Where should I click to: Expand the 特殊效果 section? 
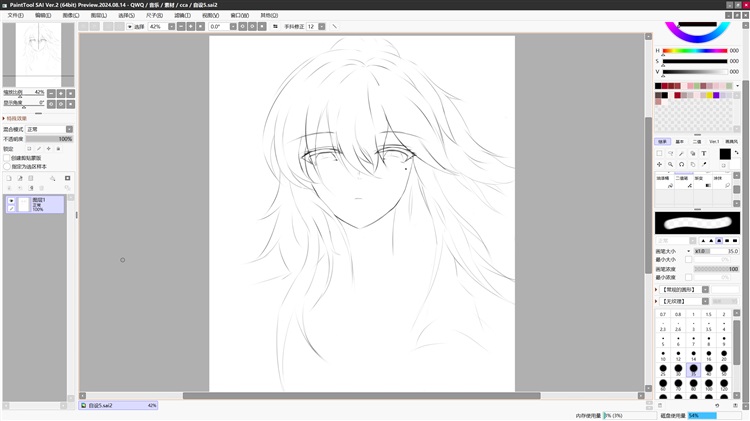pos(5,118)
